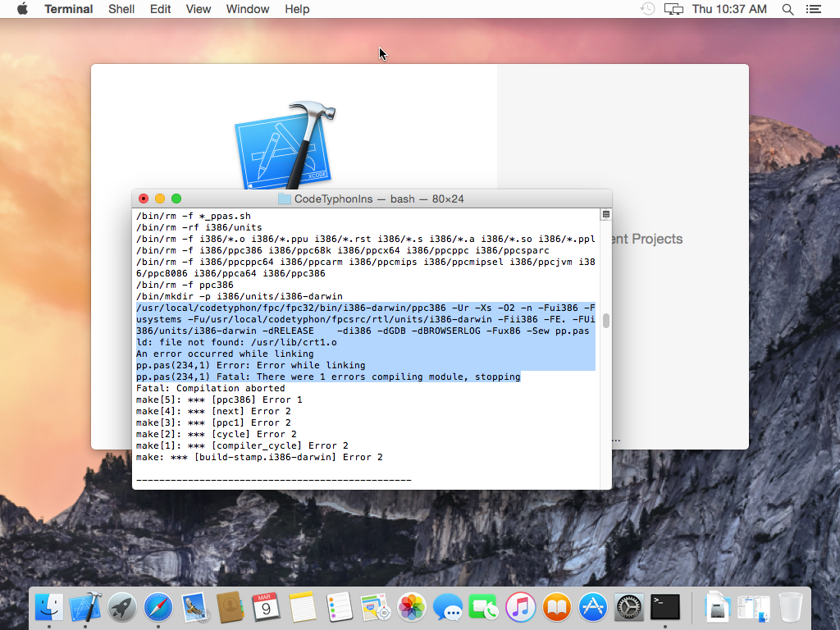Open iBooks orange icon in Dock
The width and height of the screenshot is (840, 630).
click(557, 608)
